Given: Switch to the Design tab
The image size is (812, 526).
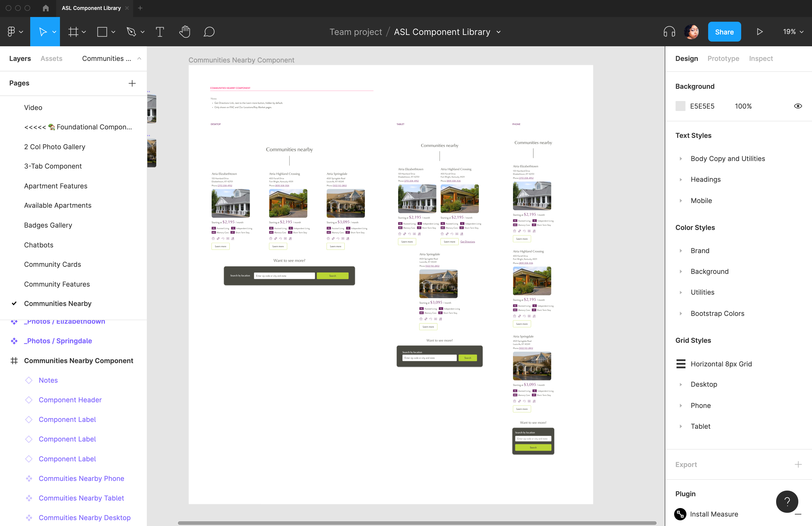Looking at the screenshot, I should coord(686,59).
